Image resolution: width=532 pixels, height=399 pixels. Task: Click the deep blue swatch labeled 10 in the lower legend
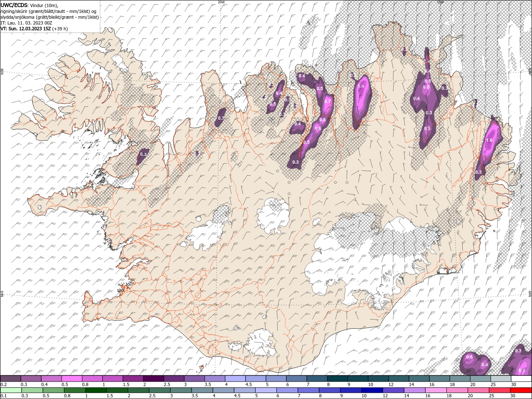372,390
